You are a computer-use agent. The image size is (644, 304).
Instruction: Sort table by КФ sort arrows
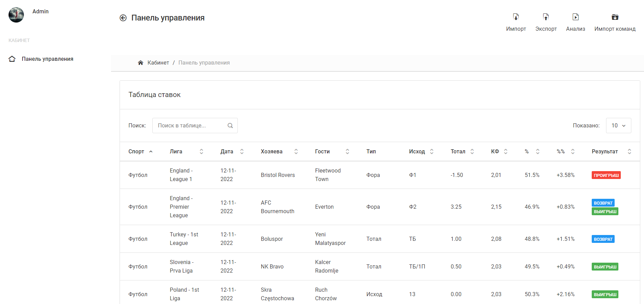click(506, 151)
